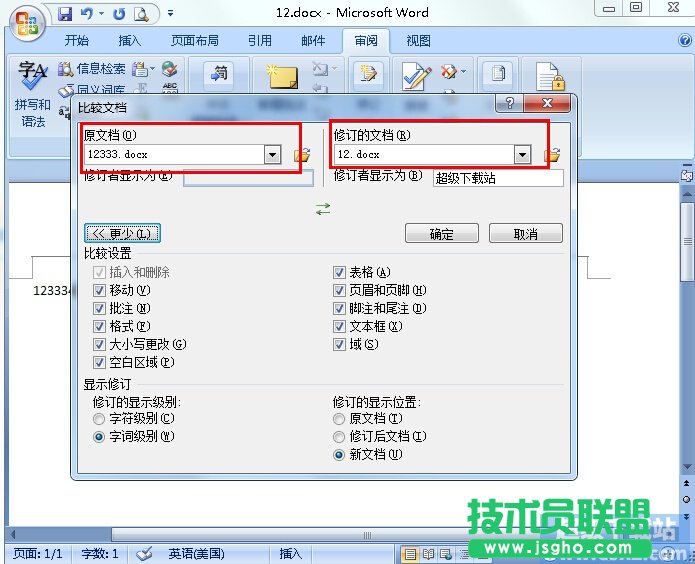The image size is (695, 564).
Task: Toggle the 表格 (Tables) checkbox
Action: (340, 272)
